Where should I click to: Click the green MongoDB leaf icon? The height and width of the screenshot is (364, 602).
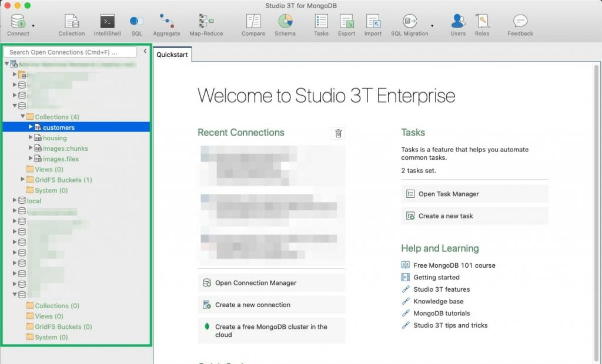(207, 326)
